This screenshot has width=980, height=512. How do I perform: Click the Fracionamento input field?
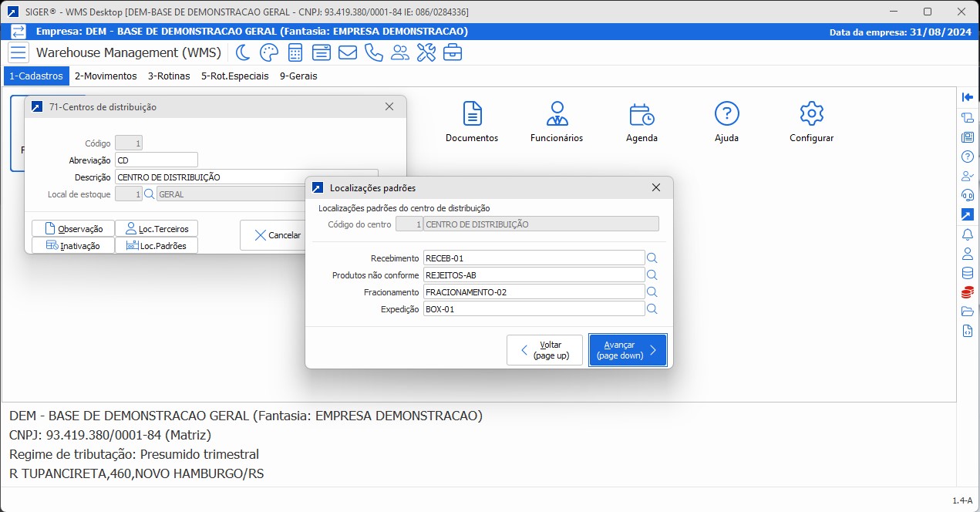(x=534, y=292)
